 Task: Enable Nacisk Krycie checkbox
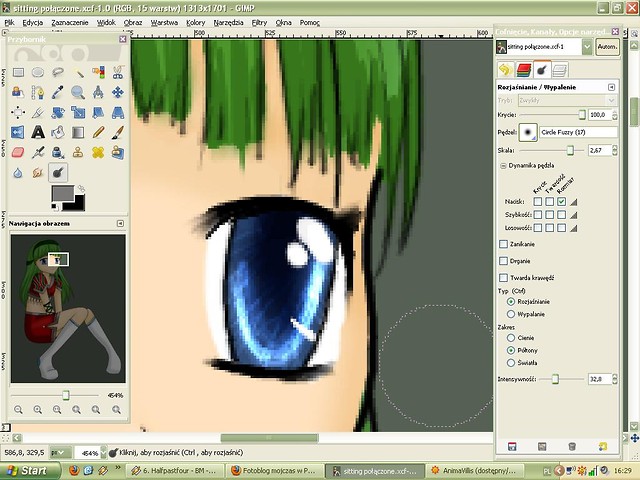[538, 201]
